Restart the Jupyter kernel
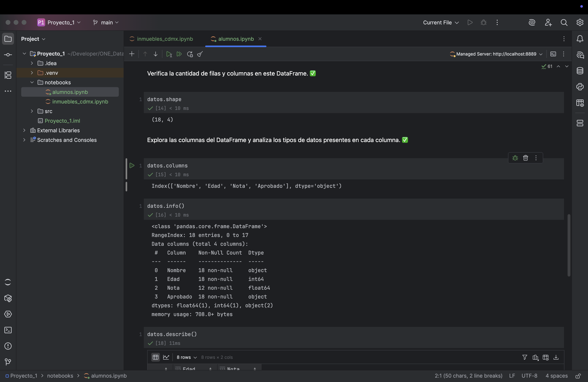This screenshot has width=588, height=382. (190, 54)
